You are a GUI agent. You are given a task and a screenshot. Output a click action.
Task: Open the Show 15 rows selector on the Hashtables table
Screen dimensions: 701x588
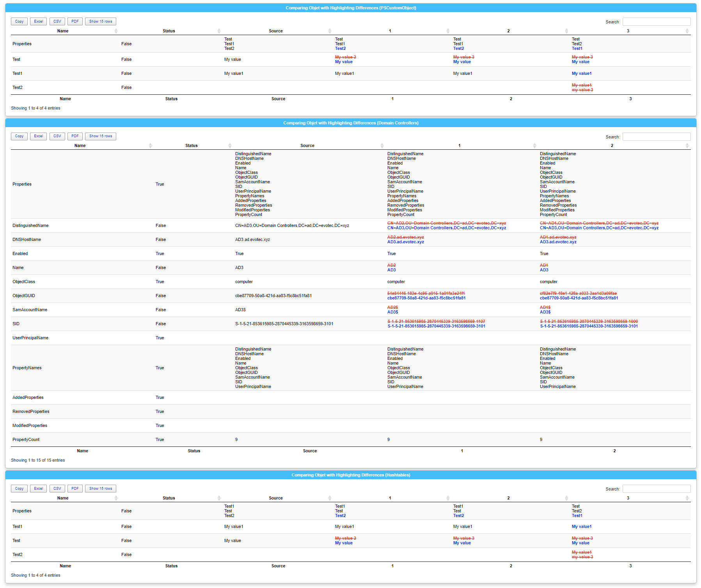point(100,488)
